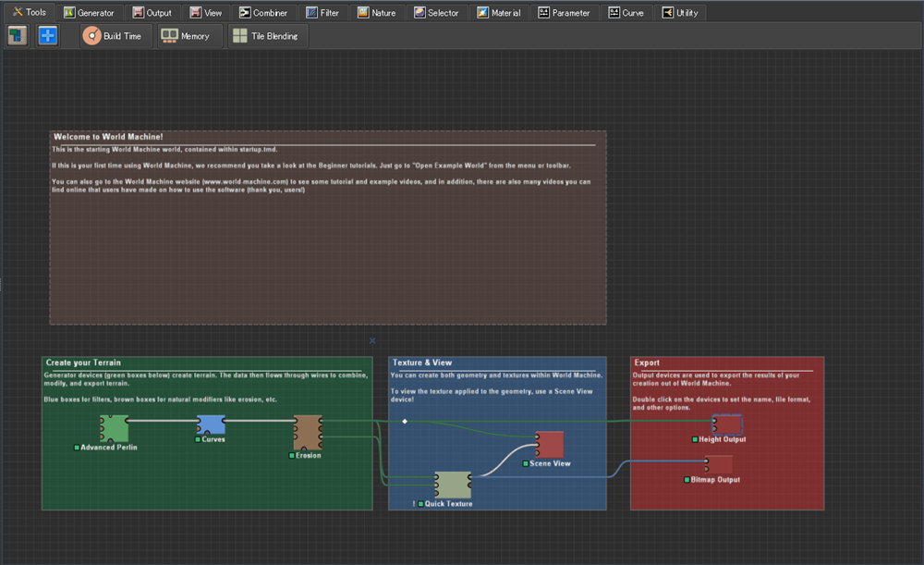Open the Parameter tab
The image size is (924, 565).
click(x=564, y=12)
